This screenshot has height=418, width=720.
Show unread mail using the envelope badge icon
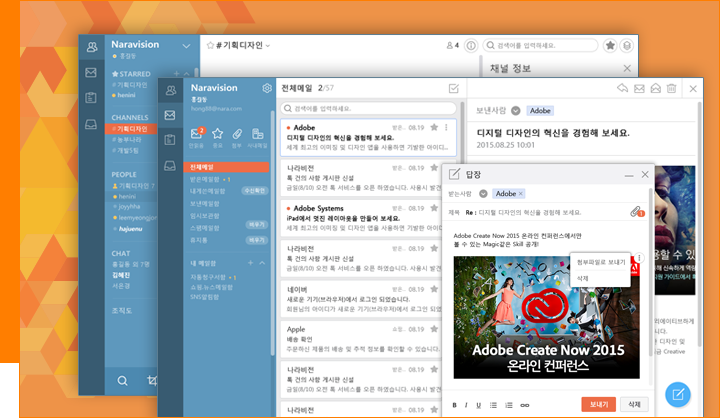[x=197, y=134]
